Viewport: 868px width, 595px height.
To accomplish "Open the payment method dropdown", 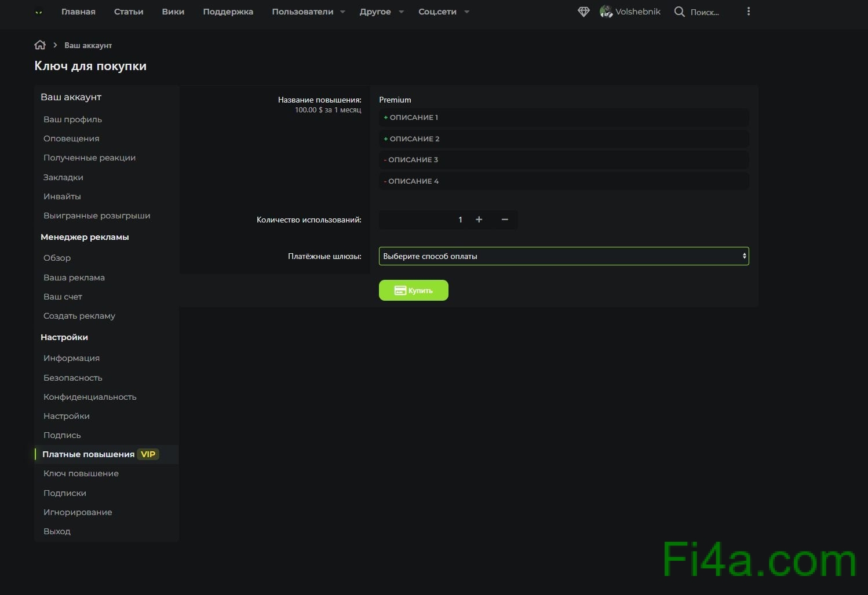I will tap(563, 256).
